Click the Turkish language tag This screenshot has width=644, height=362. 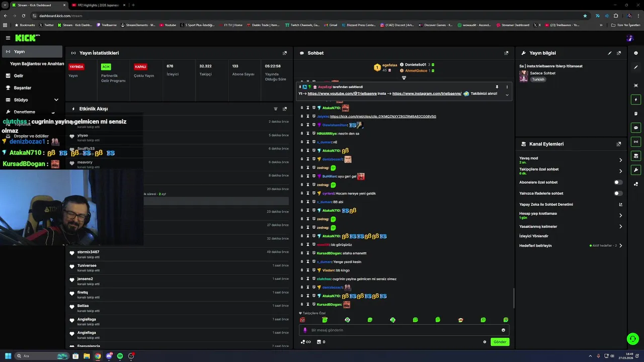(x=538, y=79)
